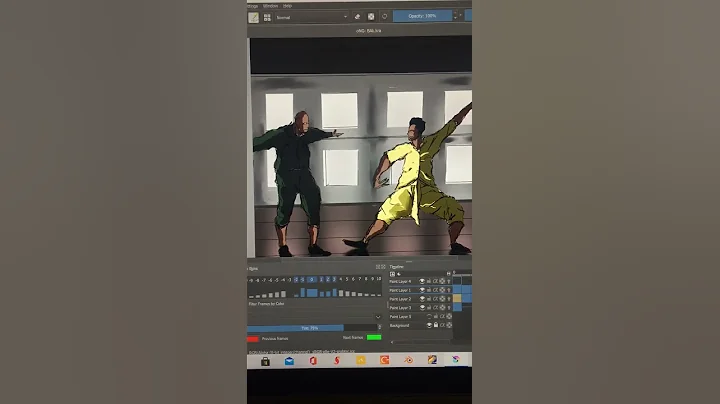The width and height of the screenshot is (720, 404).
Task: Pick green Next frames color swatch
Action: 374,337
